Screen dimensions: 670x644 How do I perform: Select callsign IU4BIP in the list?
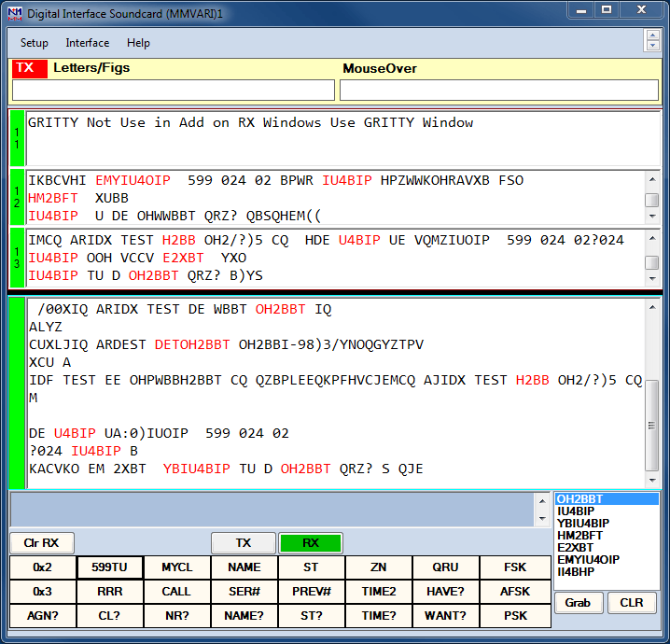pos(607,511)
